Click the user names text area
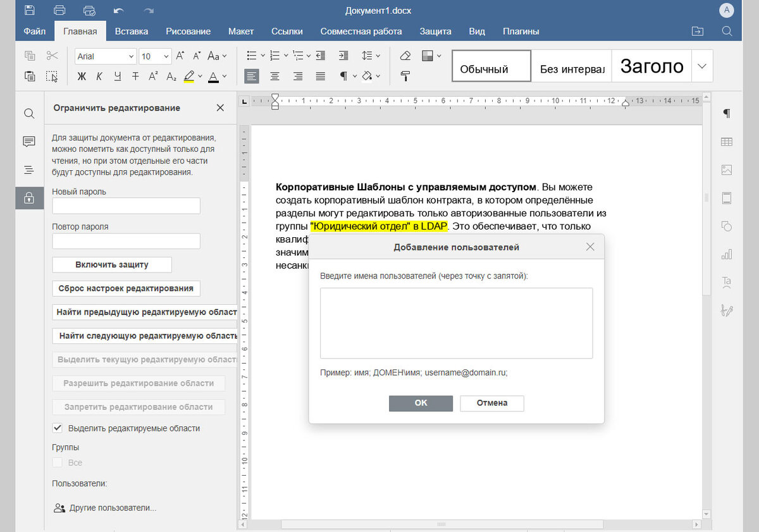 456,323
